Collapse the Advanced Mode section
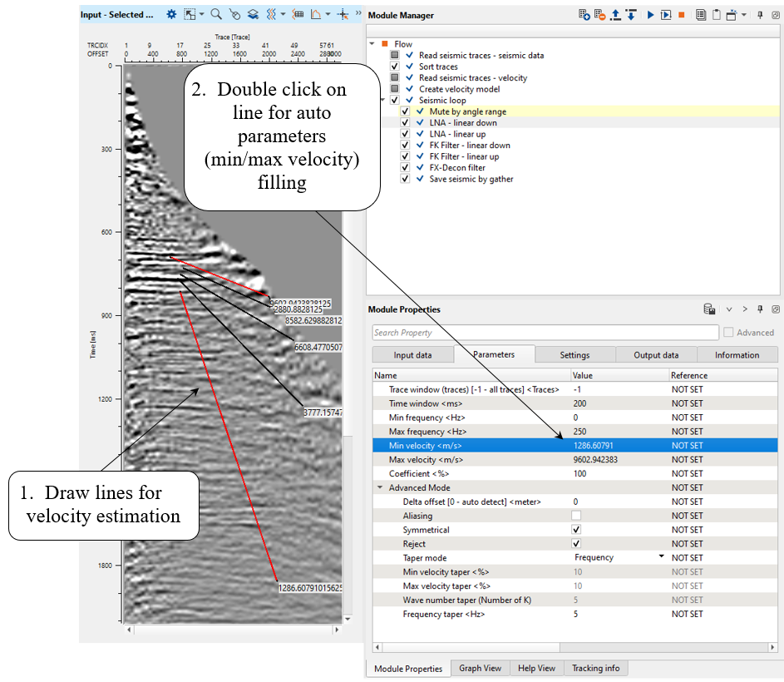Image resolution: width=784 pixels, height=682 pixels. [x=380, y=487]
